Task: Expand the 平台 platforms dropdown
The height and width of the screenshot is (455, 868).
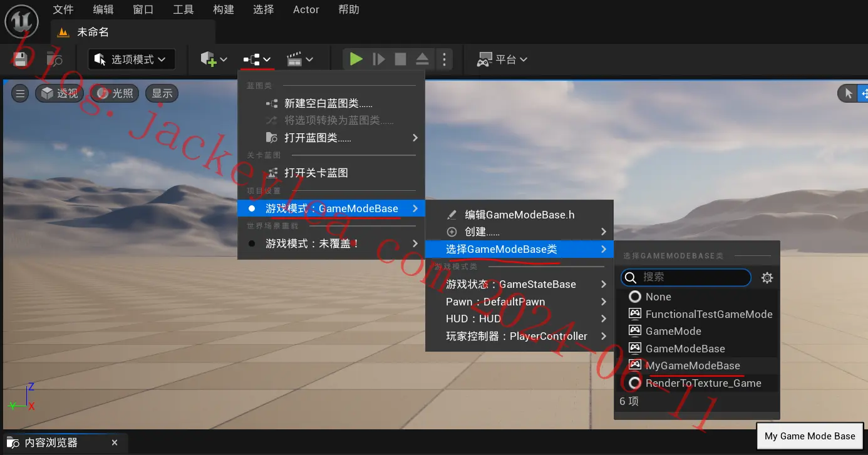Action: pos(502,59)
